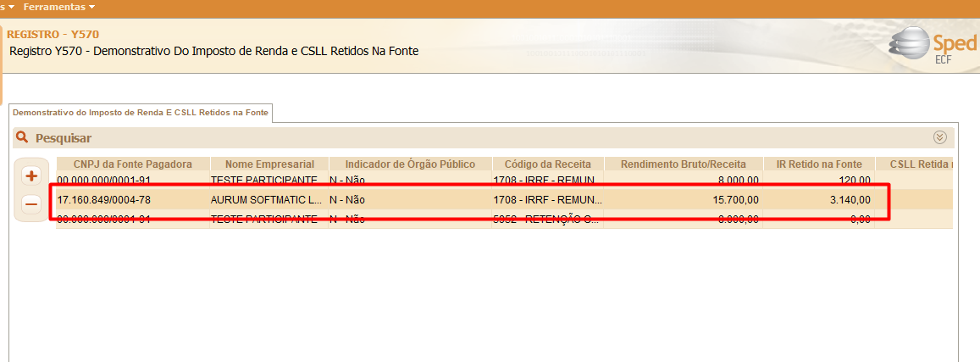Click IR Retido na Fonte column header
The width and height of the screenshot is (980, 362).
pos(819,164)
